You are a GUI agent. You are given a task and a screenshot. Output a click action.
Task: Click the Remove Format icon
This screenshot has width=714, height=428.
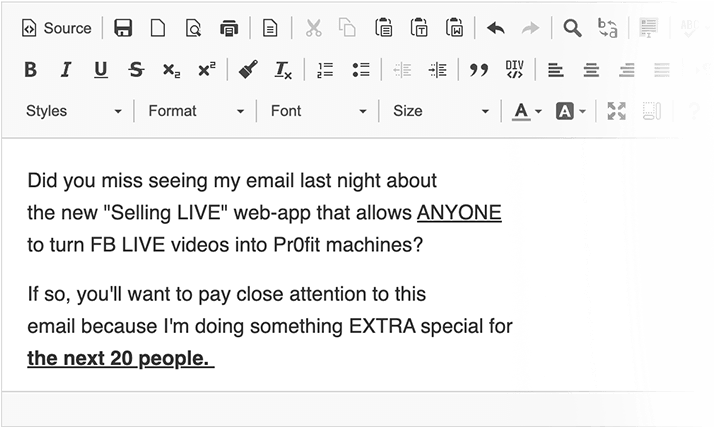tap(283, 70)
